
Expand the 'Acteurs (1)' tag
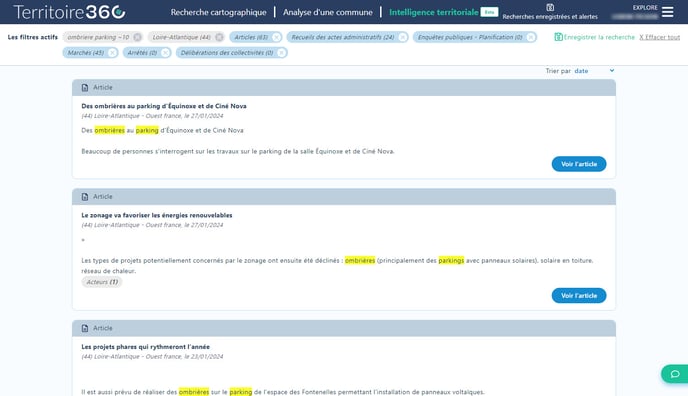[102, 282]
